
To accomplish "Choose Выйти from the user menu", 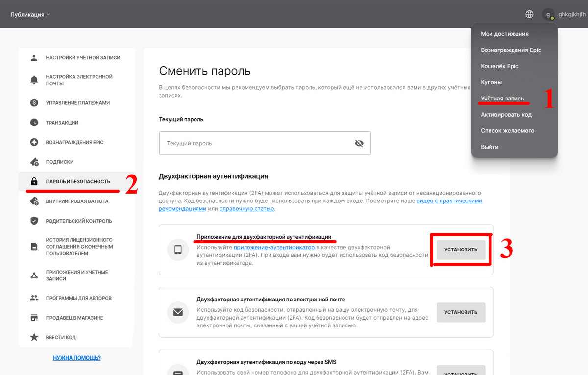I will (x=490, y=147).
